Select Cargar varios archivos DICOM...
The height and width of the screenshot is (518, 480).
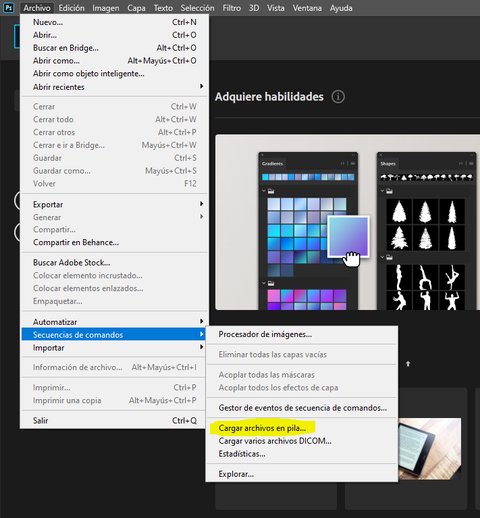(302, 441)
